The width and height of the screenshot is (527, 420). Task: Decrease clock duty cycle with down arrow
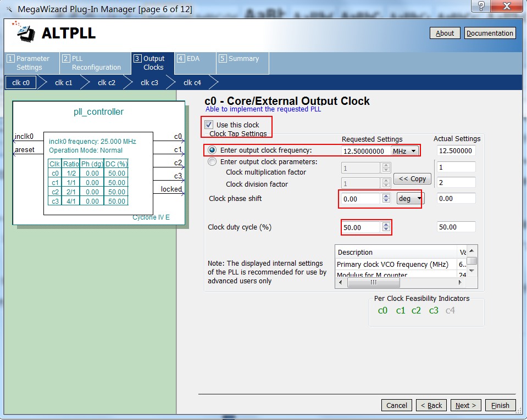point(386,229)
